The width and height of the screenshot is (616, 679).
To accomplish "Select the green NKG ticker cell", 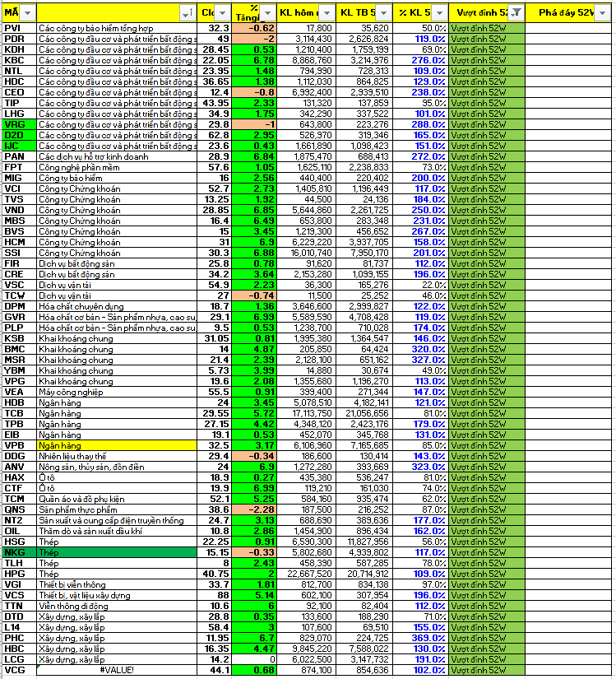I will 18,552.
